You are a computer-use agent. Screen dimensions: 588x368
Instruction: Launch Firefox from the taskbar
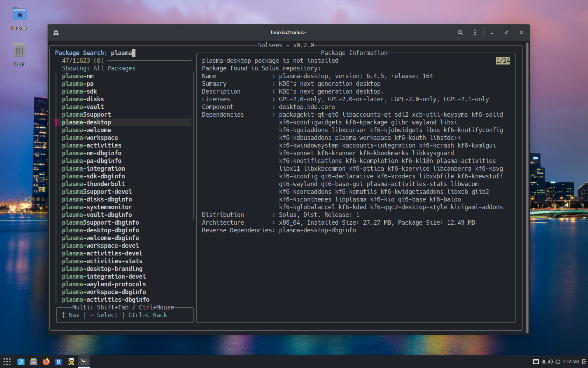46,362
